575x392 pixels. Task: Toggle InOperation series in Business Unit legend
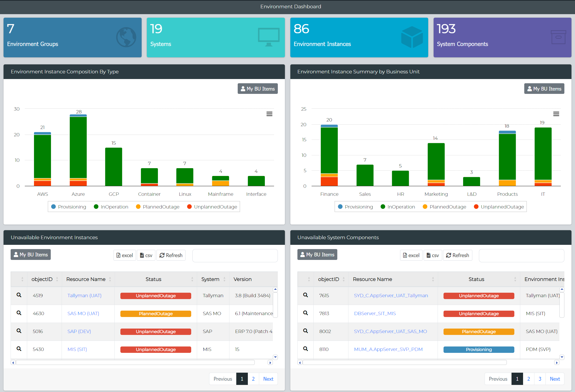(x=398, y=207)
